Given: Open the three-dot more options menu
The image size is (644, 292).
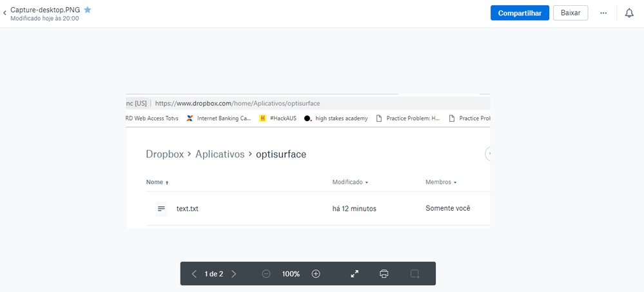Looking at the screenshot, I should coord(603,13).
